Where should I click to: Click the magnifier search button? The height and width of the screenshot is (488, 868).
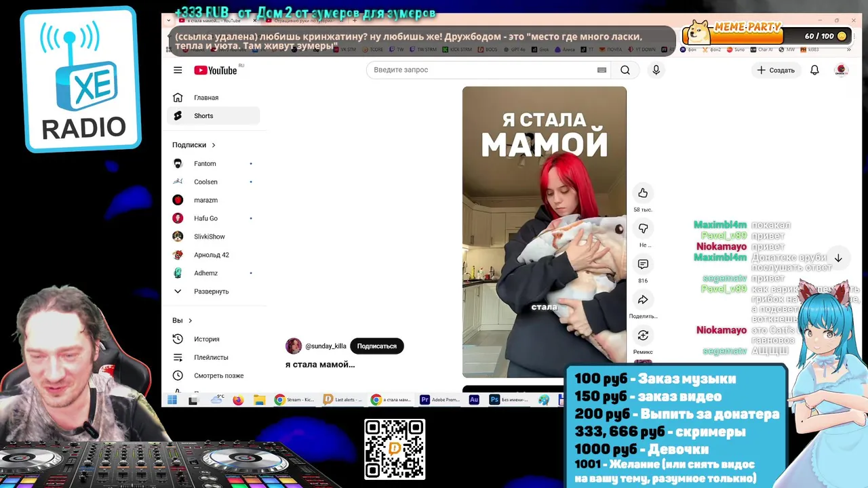(625, 70)
